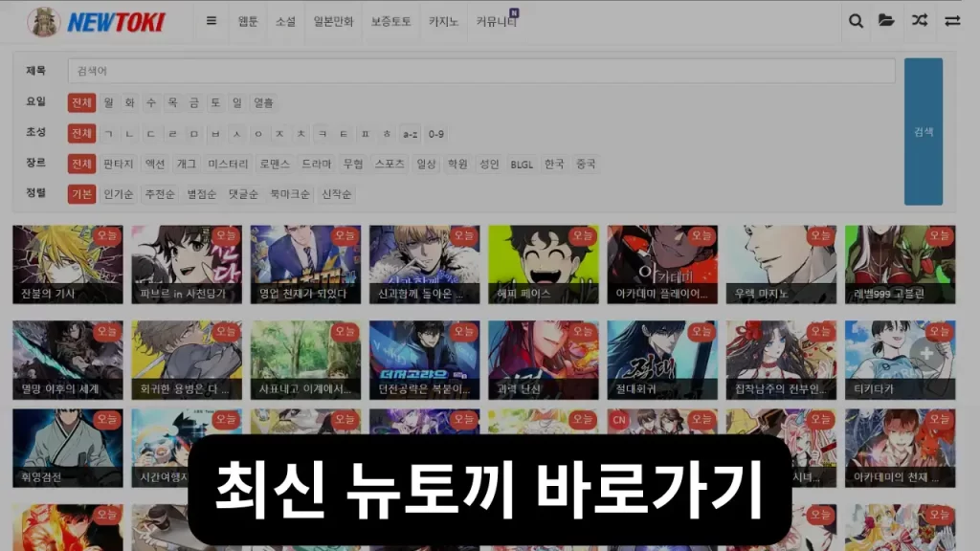980x551 pixels.
Task: Filter by 금 weekday
Action: (194, 102)
